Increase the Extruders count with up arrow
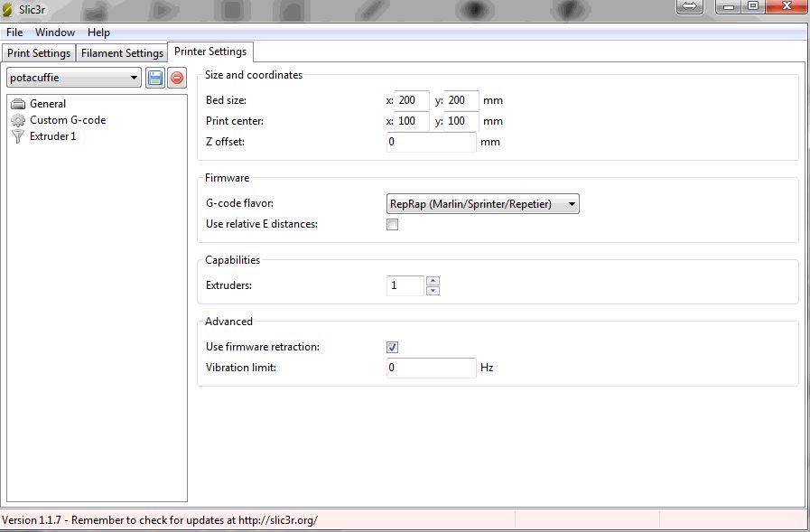This screenshot has width=810, height=532. [433, 281]
